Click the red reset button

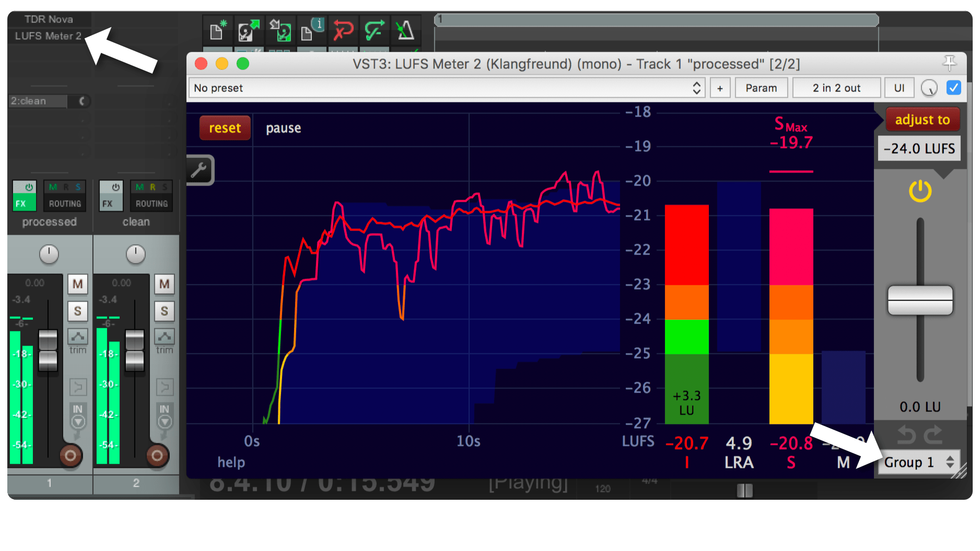[225, 128]
